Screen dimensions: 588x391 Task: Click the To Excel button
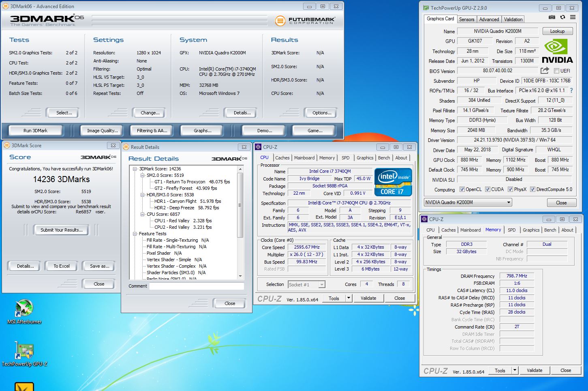(x=62, y=266)
